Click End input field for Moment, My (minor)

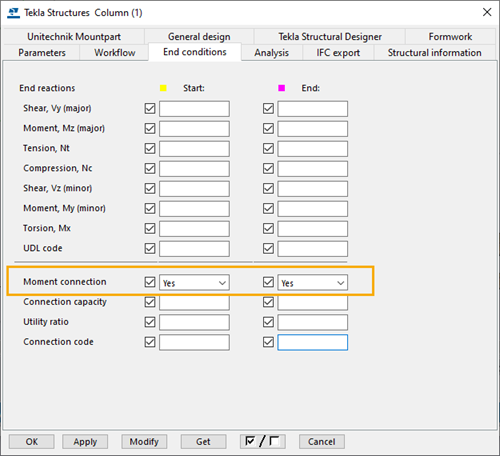(x=313, y=209)
